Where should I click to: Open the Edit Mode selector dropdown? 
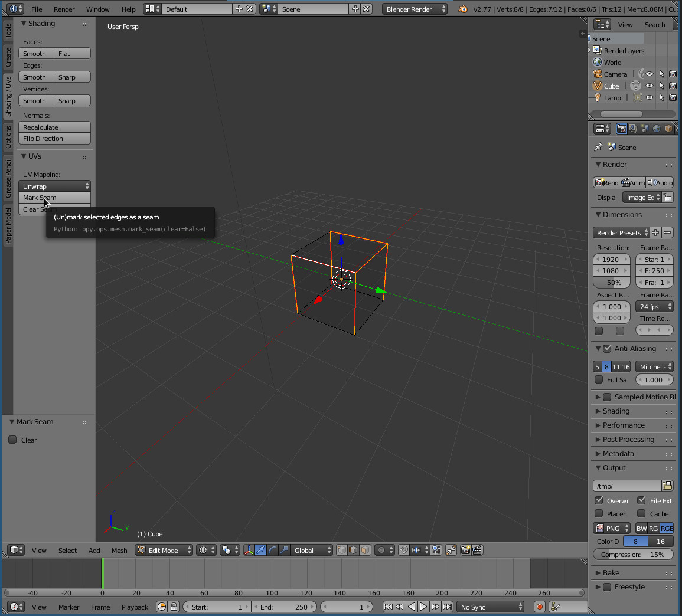tap(164, 550)
